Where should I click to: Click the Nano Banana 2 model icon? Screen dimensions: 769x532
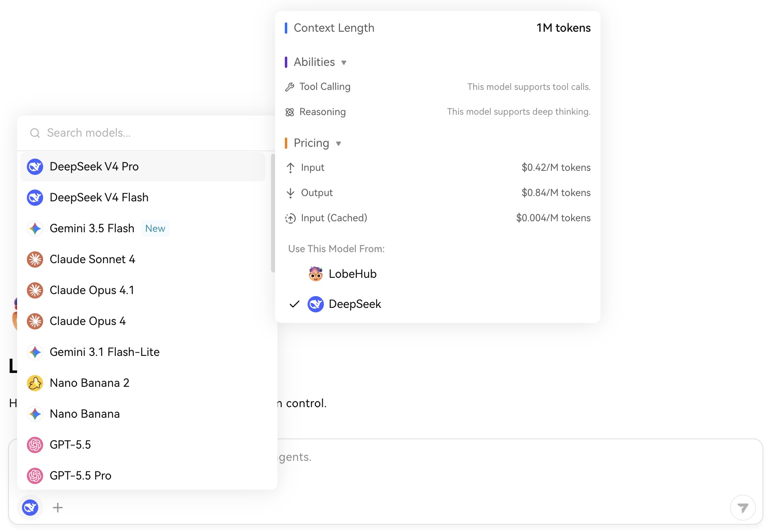(35, 383)
